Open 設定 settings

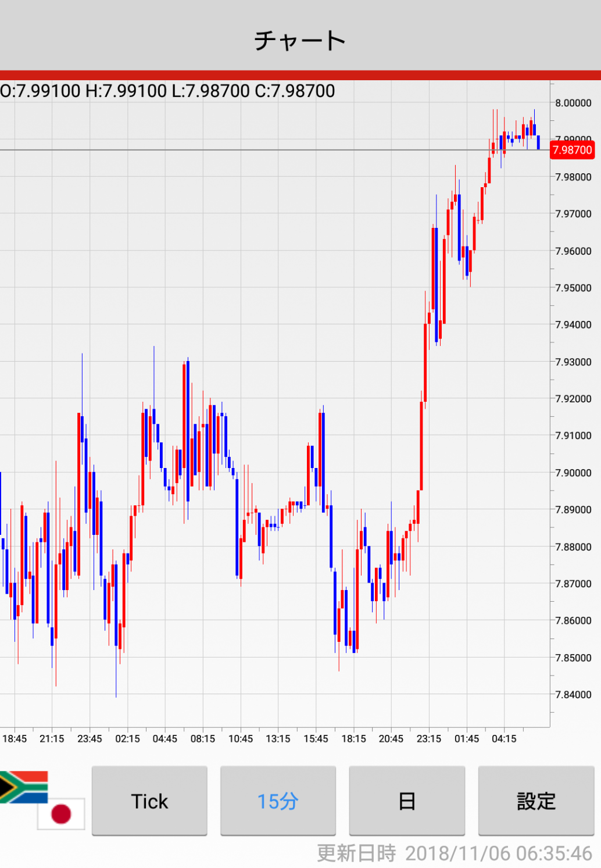point(536,801)
